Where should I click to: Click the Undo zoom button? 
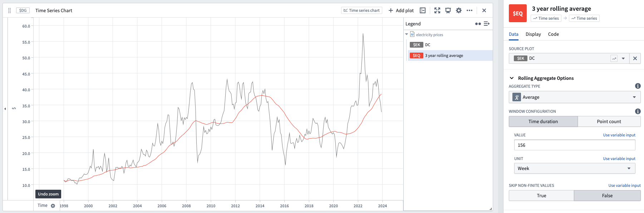coord(48,194)
